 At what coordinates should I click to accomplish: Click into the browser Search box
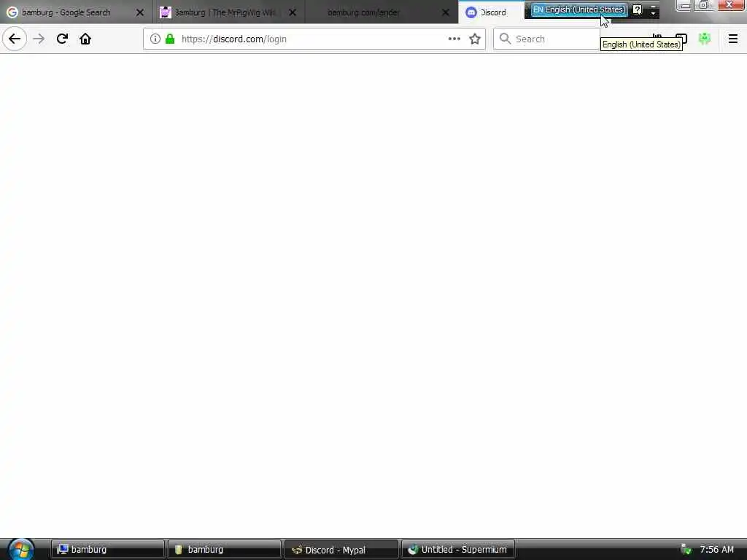pos(547,39)
